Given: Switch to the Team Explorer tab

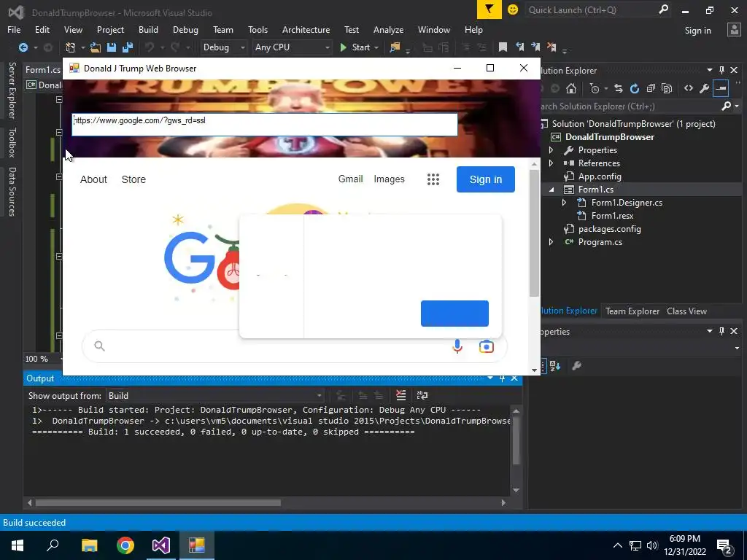Looking at the screenshot, I should point(632,311).
